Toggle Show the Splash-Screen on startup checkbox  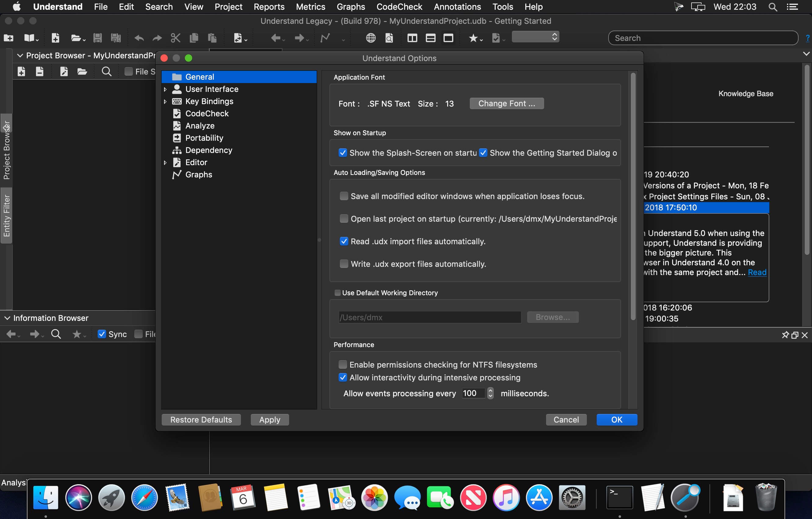click(x=343, y=153)
